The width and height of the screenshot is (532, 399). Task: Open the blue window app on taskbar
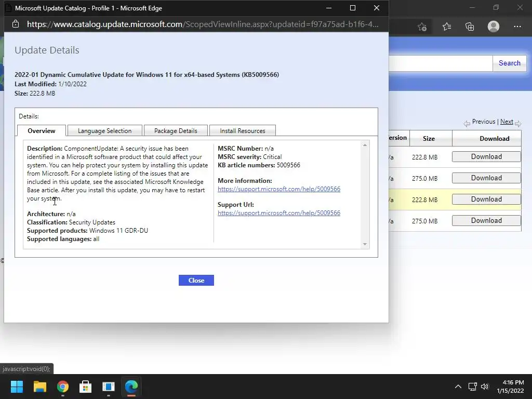109,387
